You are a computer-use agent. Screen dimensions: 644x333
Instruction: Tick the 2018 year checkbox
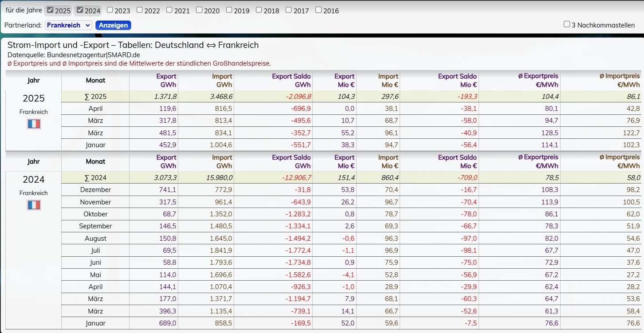click(259, 10)
